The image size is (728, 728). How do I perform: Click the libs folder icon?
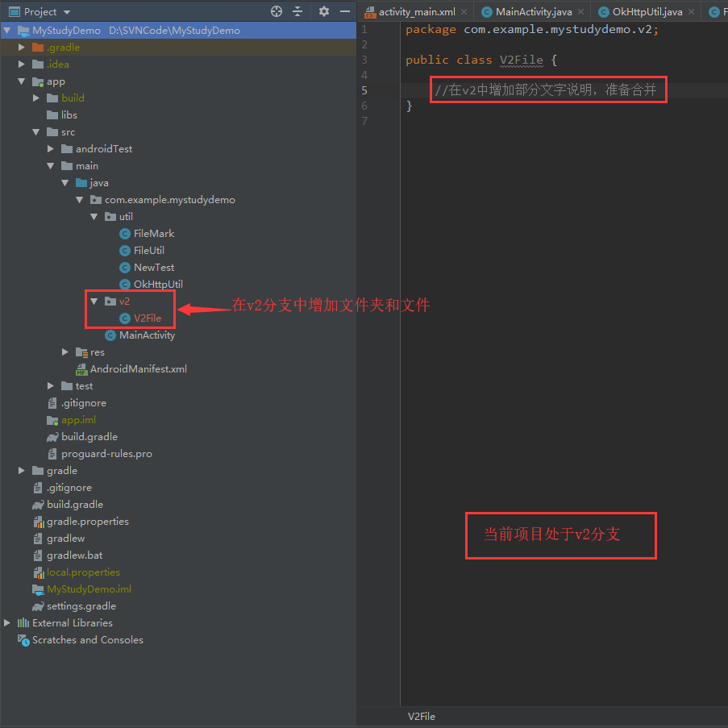click(52, 114)
